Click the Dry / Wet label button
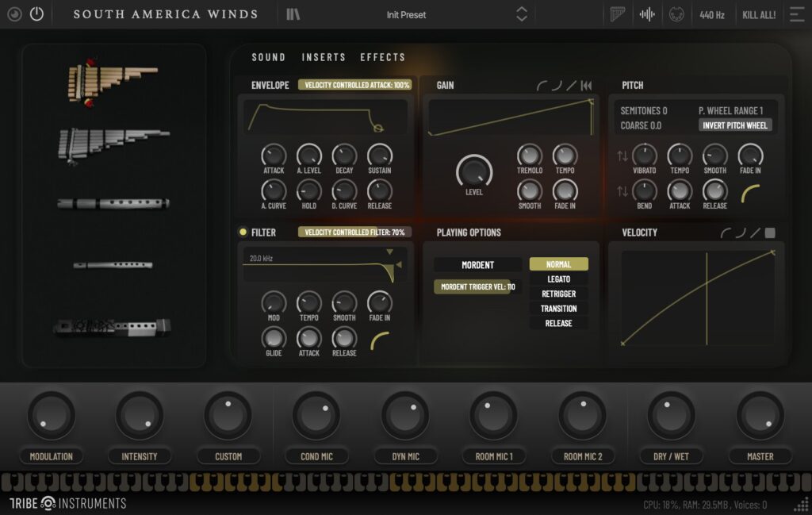Viewport: 812px width, 515px height. tap(671, 456)
